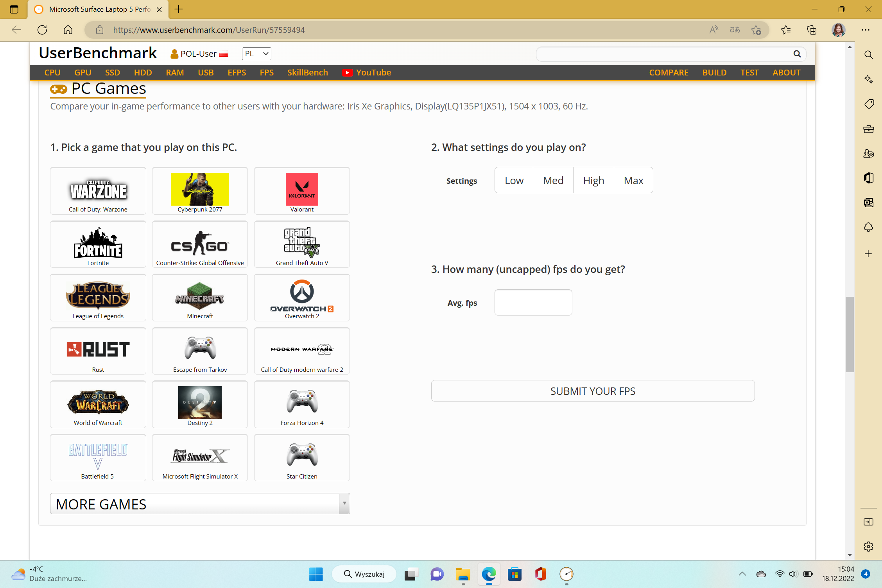
Task: Select the Cyberpunk 2077 game tile
Action: pyautogui.click(x=200, y=191)
